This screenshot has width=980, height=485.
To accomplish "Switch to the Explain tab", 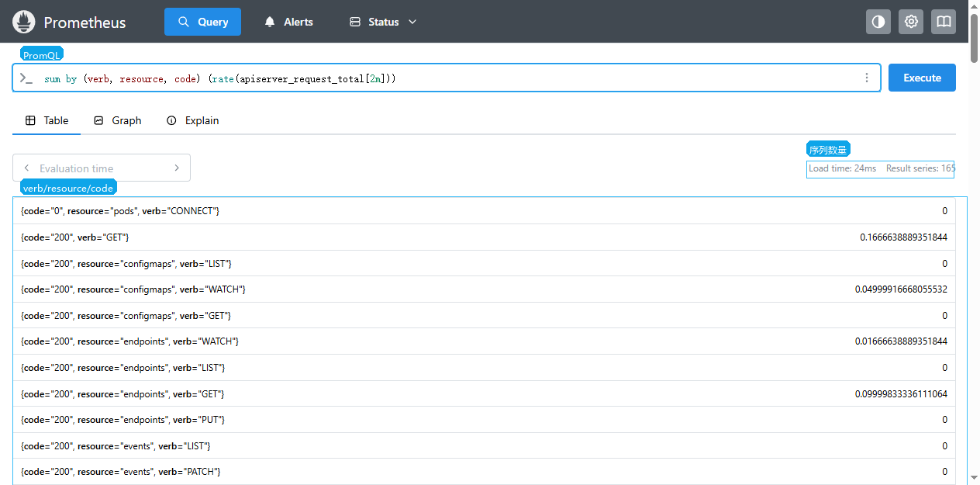I will [x=193, y=120].
